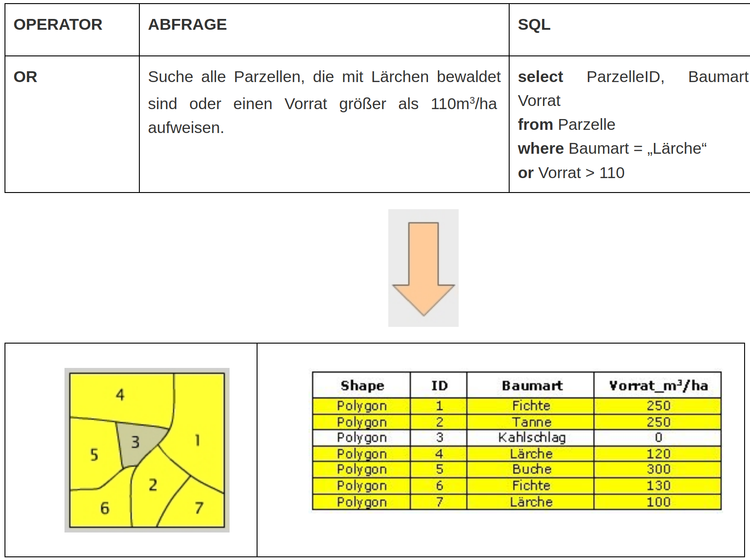
Task: Select parcel 5 on the map
Action: [94, 454]
